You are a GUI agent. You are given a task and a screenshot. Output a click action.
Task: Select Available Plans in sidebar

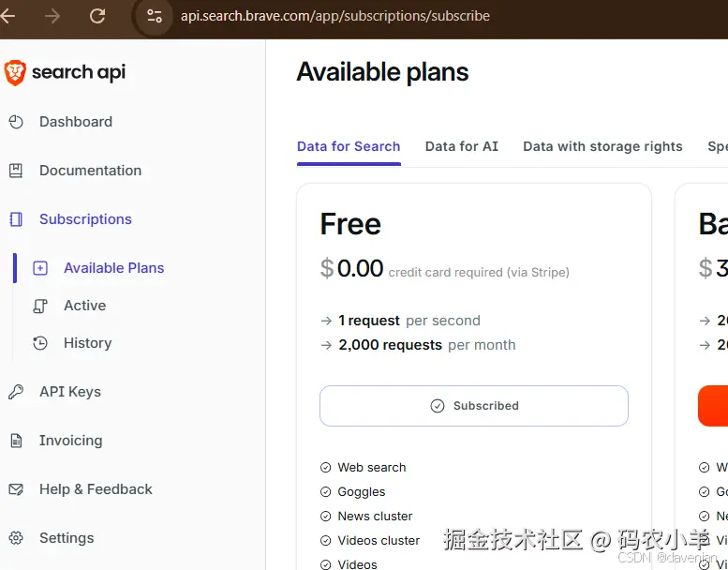tap(113, 268)
